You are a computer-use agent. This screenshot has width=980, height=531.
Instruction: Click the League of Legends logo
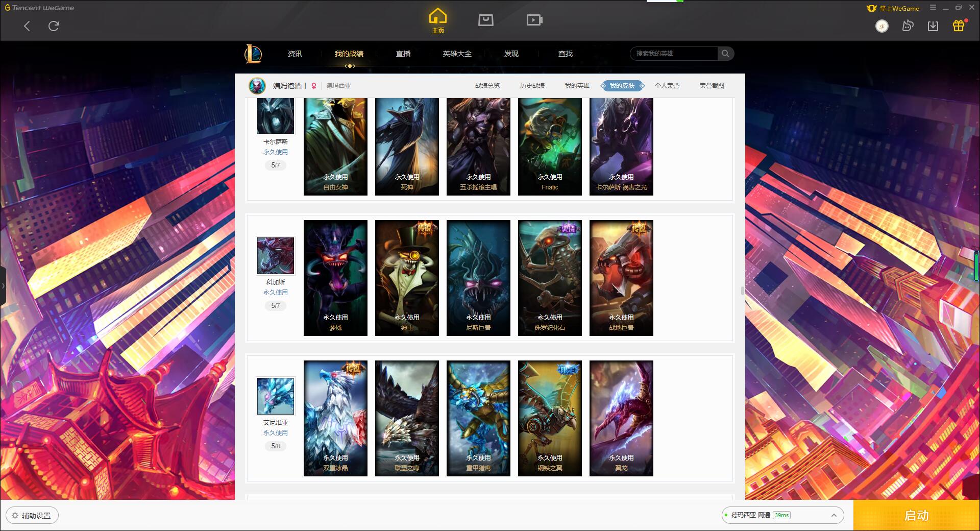[x=253, y=54]
